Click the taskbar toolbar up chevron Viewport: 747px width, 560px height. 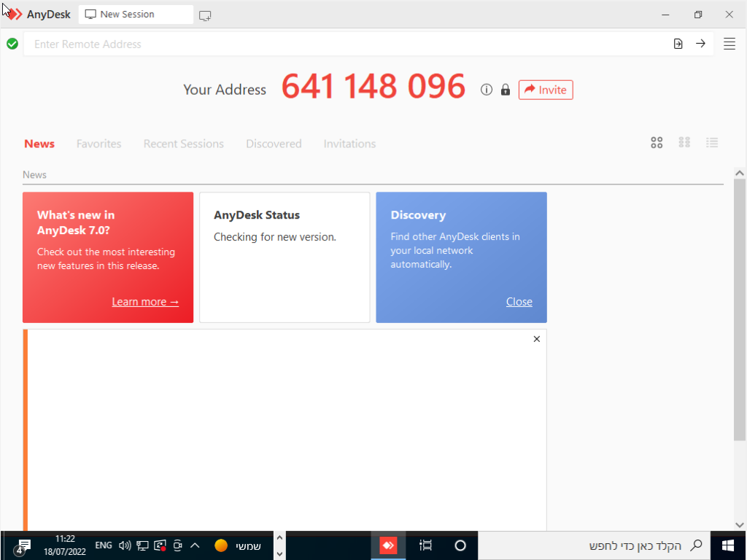[x=279, y=537]
